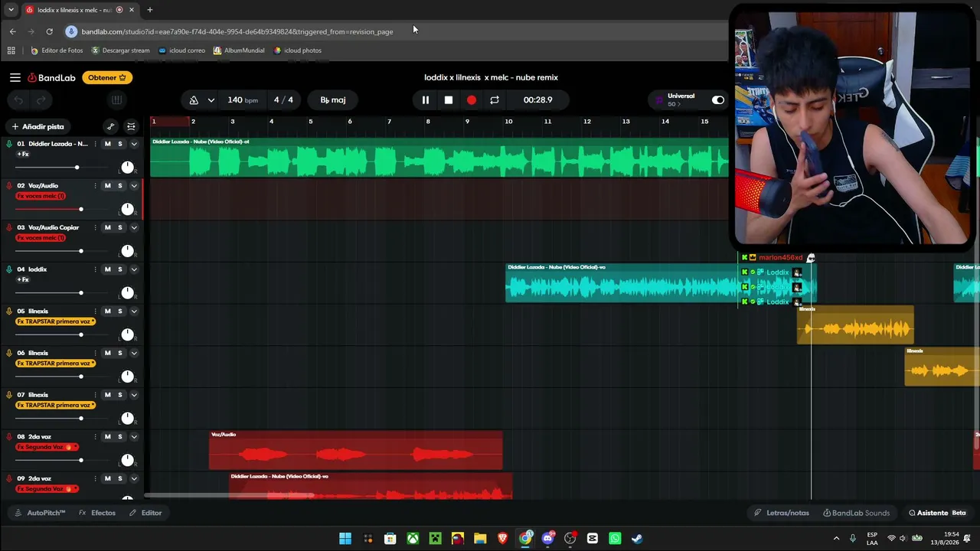Expand track 03 Voz/Audio Copiar chevron

point(134,227)
